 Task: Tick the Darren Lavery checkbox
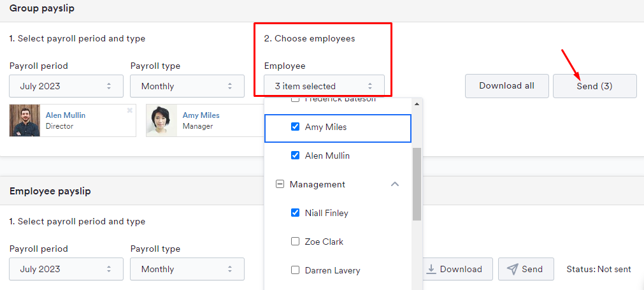295,270
